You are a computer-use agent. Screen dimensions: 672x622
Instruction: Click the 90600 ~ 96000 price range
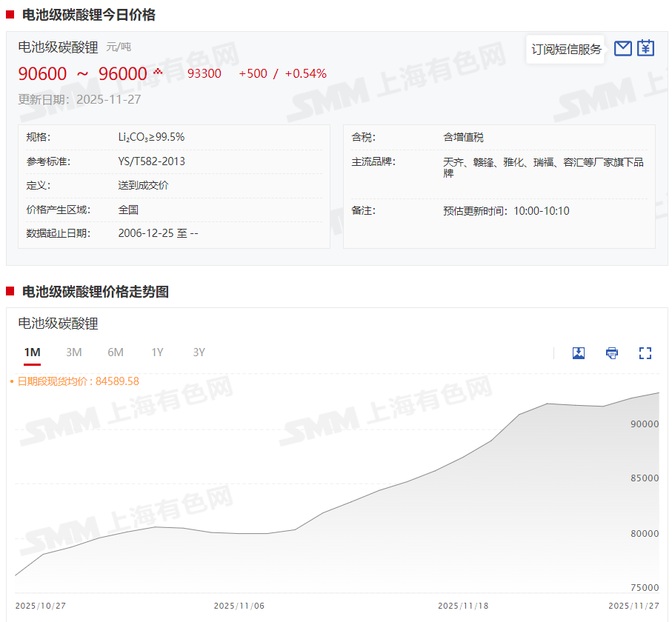(x=82, y=74)
